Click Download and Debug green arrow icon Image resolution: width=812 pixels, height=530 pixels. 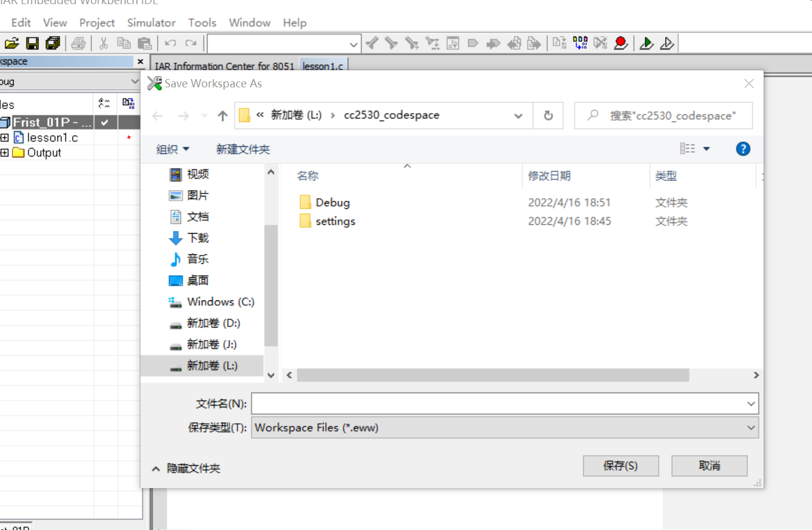coord(646,43)
